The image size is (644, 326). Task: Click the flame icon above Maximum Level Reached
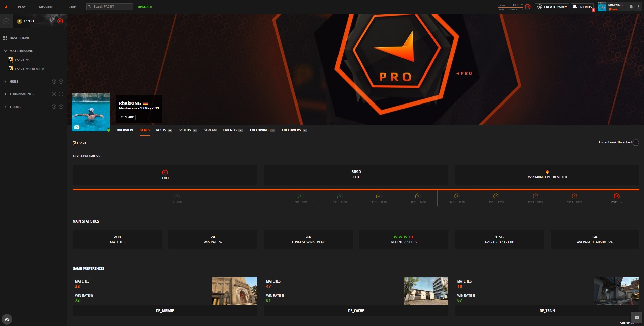coord(547,172)
